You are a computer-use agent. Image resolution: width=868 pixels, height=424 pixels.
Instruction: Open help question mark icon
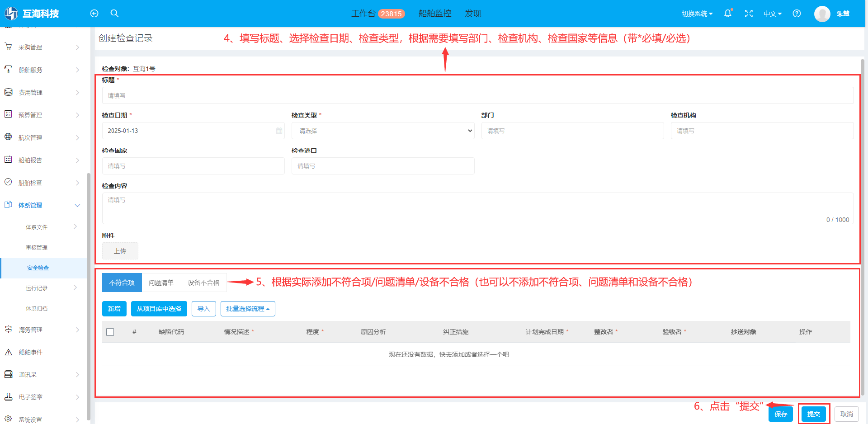[x=797, y=14]
